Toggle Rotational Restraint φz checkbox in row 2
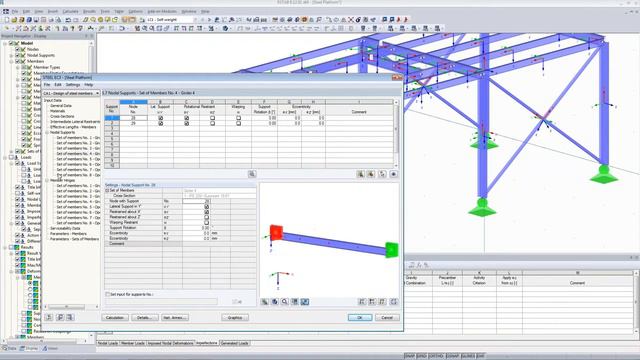Screen dimensions: 640x360 [212, 123]
